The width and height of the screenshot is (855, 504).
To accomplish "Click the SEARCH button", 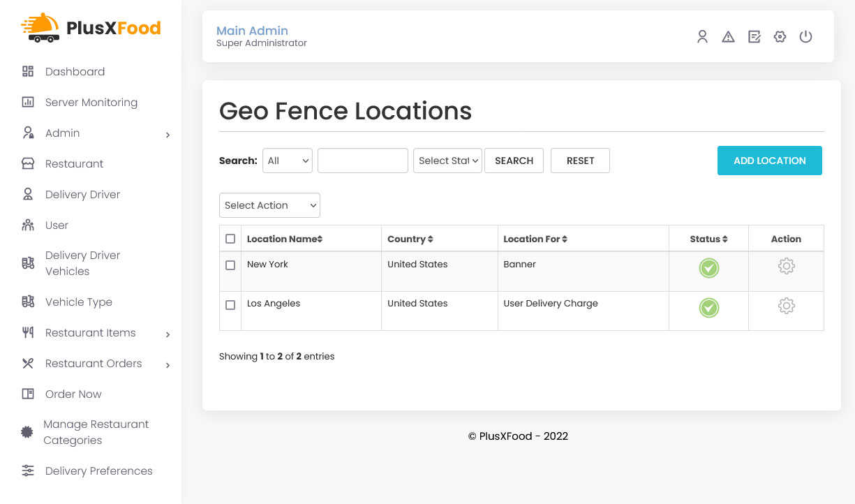I will [514, 161].
